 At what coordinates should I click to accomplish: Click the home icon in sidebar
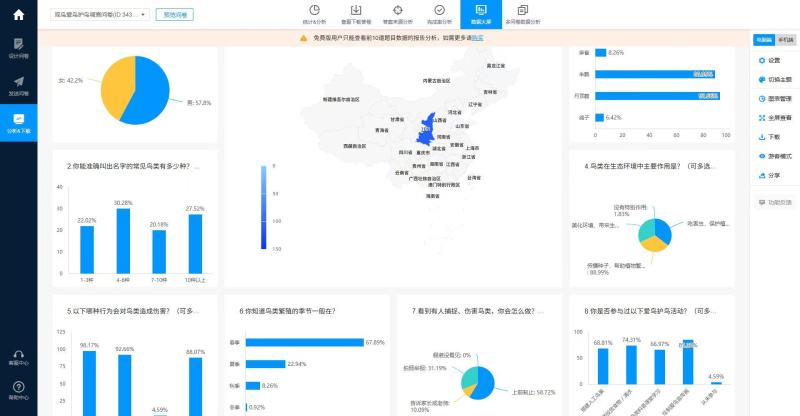tap(18, 14)
